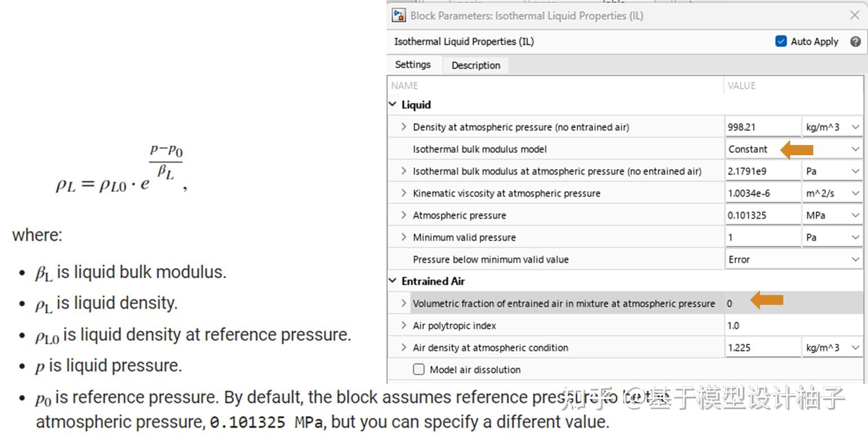Expand the Minimum valid pressure row
Image resolution: width=868 pixels, height=434 pixels.
click(x=404, y=238)
